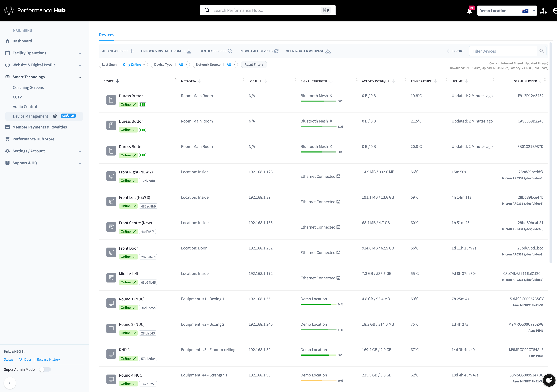Viewport: 557px width, 392px height.
Task: Click the Performance Hub logo
Action: [34, 10]
